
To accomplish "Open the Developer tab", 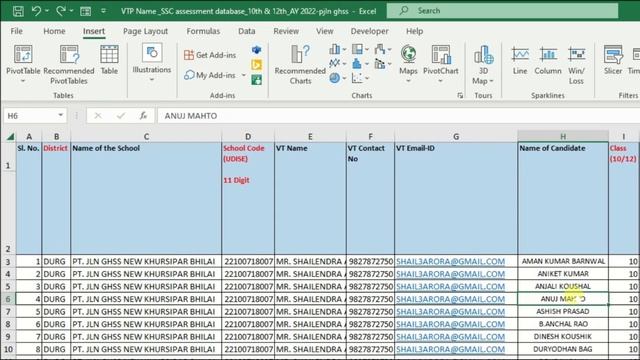I will coord(369,31).
